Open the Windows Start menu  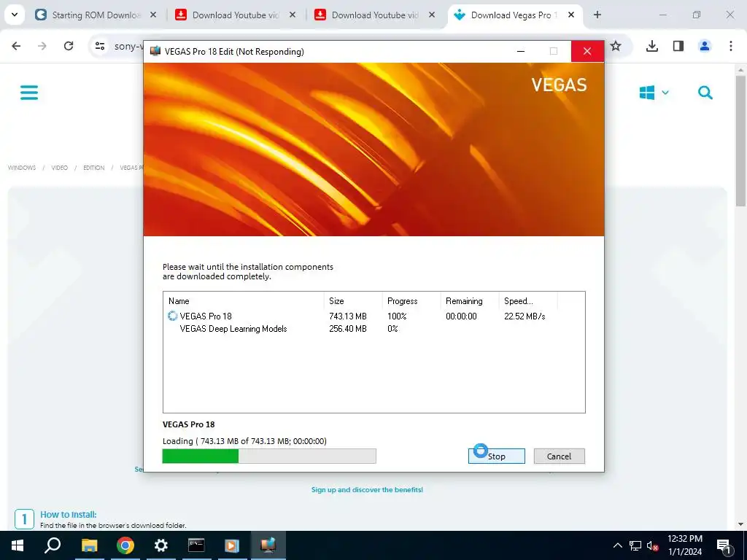pyautogui.click(x=18, y=545)
